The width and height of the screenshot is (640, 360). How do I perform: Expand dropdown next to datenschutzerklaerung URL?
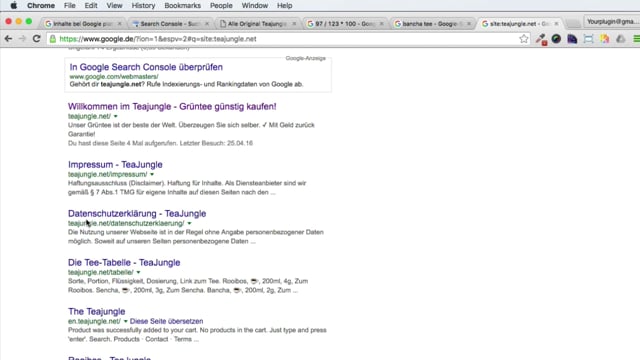coord(189,223)
